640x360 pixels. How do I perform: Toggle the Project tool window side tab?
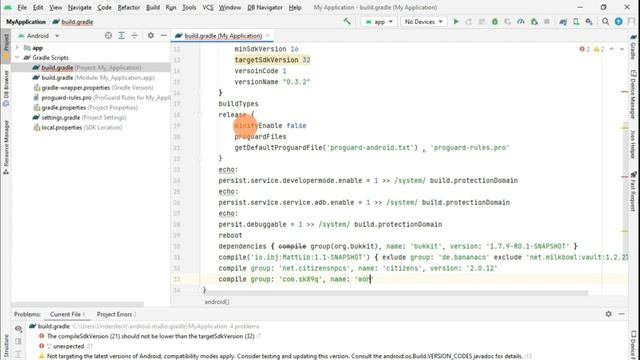pos(6,46)
